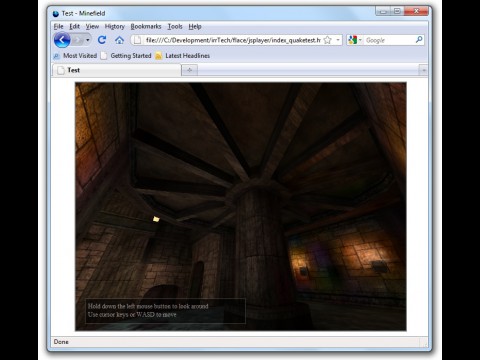
Task: Select the Test tab
Action: point(117,70)
